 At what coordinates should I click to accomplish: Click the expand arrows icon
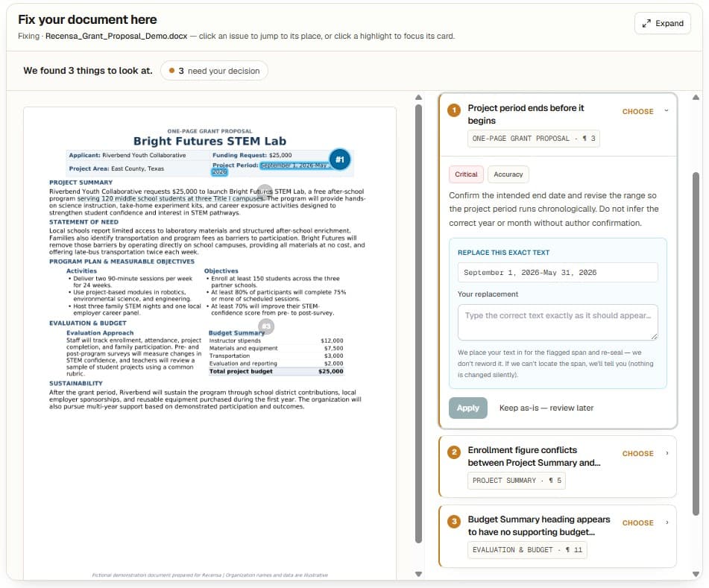[646, 24]
